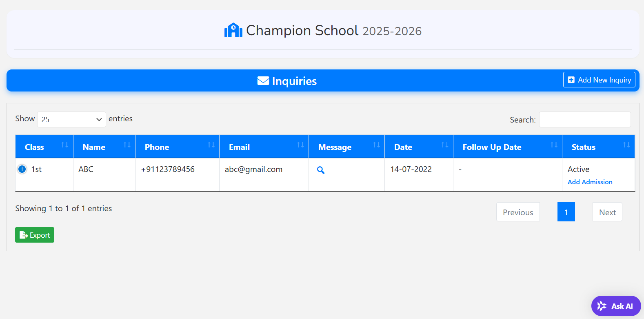Screen dimensions: 644x319
Task: Open message with magnifier icon
Action: pyautogui.click(x=321, y=170)
